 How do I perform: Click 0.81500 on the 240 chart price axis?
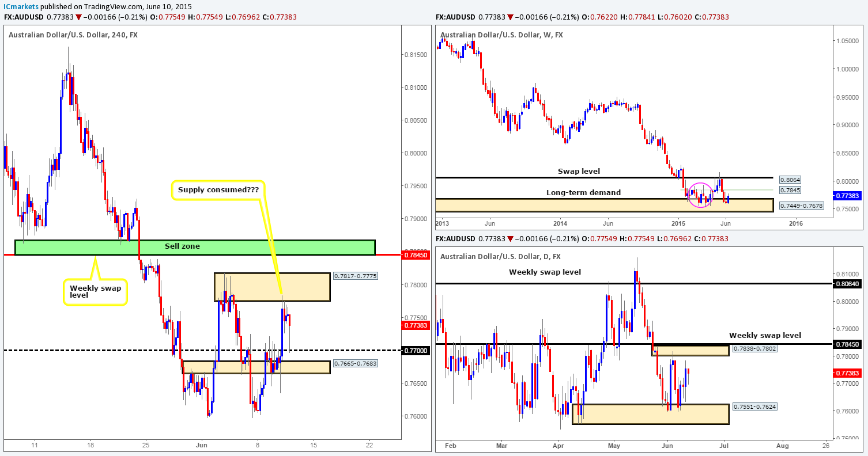(414, 54)
